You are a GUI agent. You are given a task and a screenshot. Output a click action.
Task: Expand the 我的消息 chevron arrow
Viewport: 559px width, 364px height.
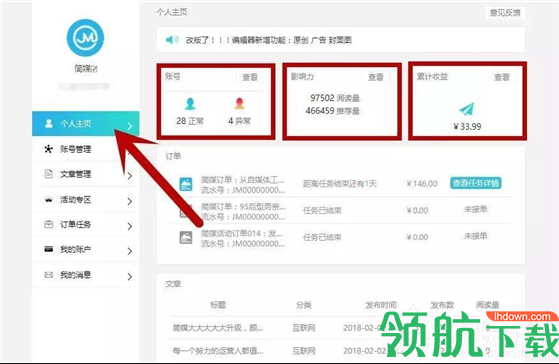(130, 277)
